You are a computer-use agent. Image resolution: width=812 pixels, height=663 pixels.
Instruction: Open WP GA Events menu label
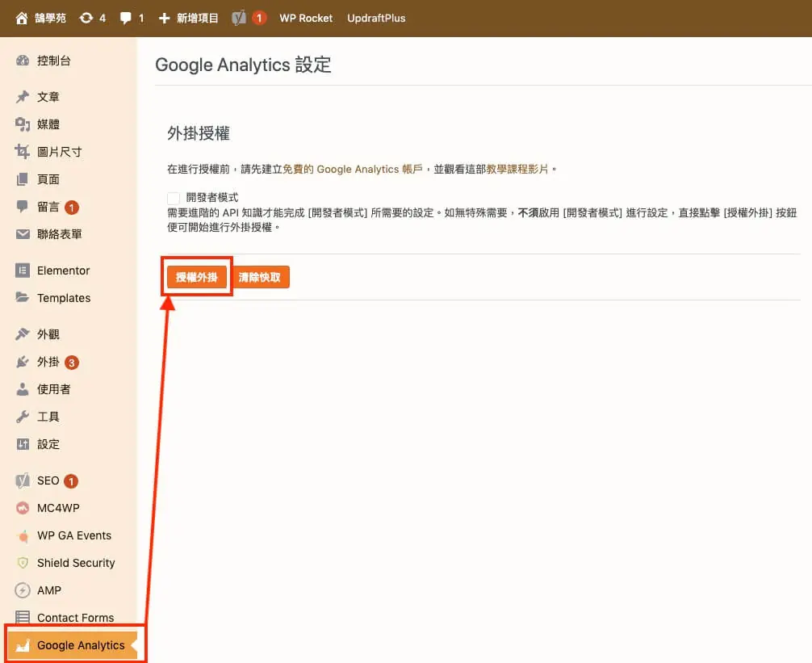coord(74,535)
